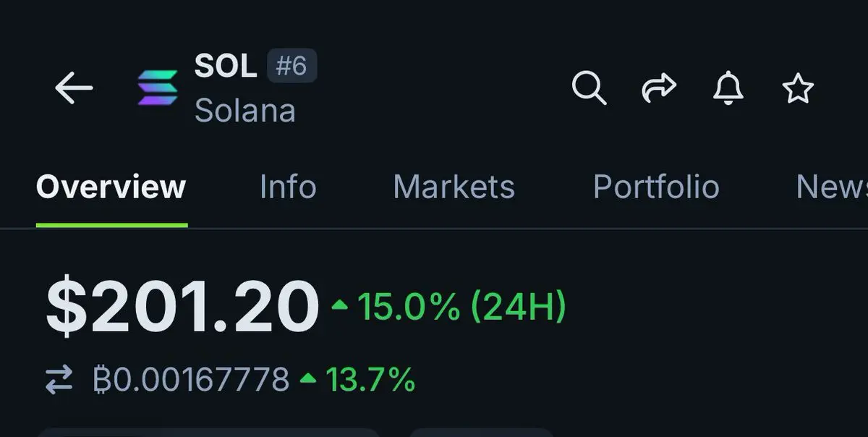This screenshot has width=868, height=437.
Task: Tap the SOL ticker title
Action: coord(226,66)
